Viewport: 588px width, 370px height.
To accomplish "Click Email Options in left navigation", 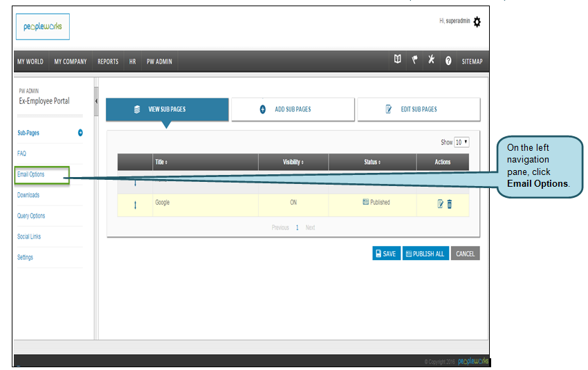I will coord(31,174).
